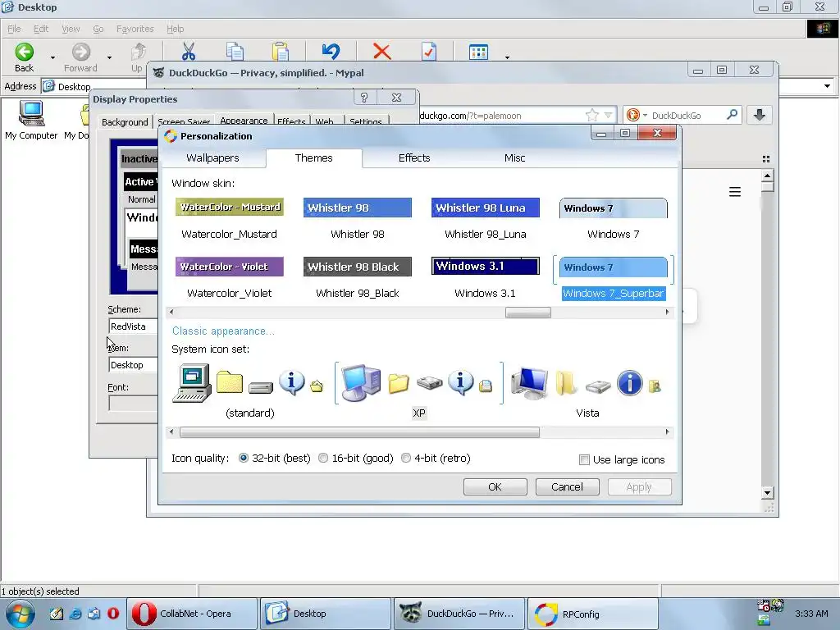Click the Cut scissors toolbar icon
The width and height of the screenshot is (840, 630).
[189, 52]
